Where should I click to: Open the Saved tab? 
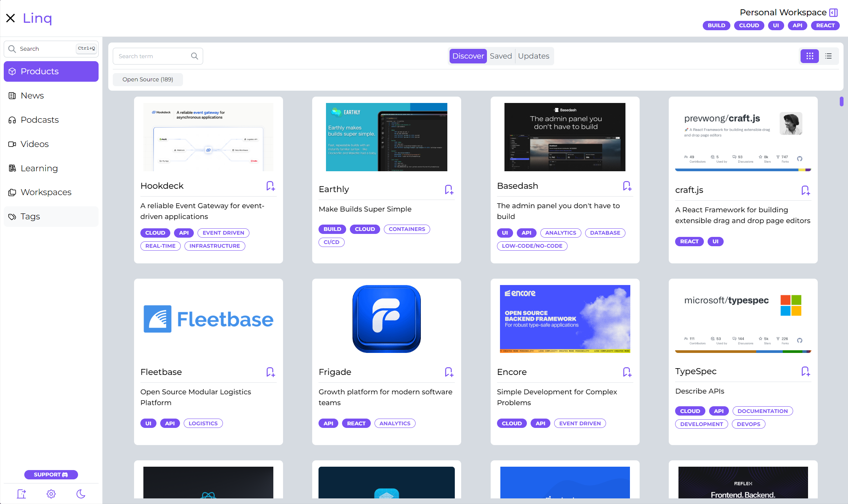pyautogui.click(x=501, y=56)
